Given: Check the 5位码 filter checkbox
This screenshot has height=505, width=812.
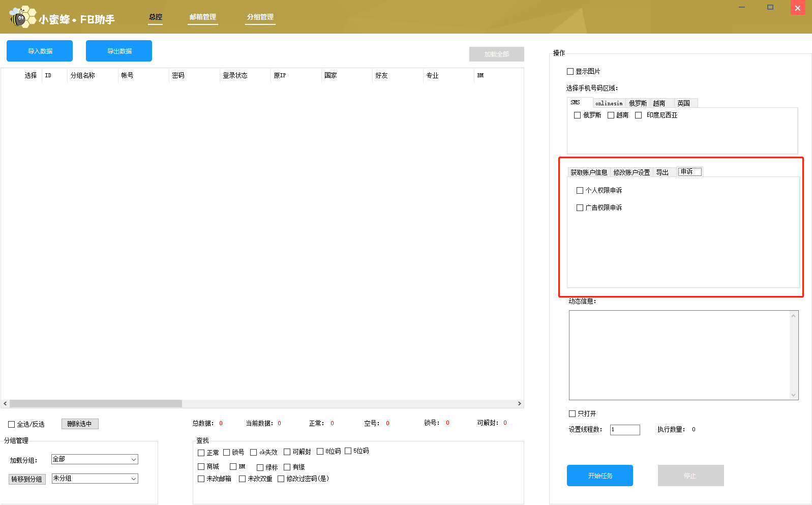Looking at the screenshot, I should (348, 451).
